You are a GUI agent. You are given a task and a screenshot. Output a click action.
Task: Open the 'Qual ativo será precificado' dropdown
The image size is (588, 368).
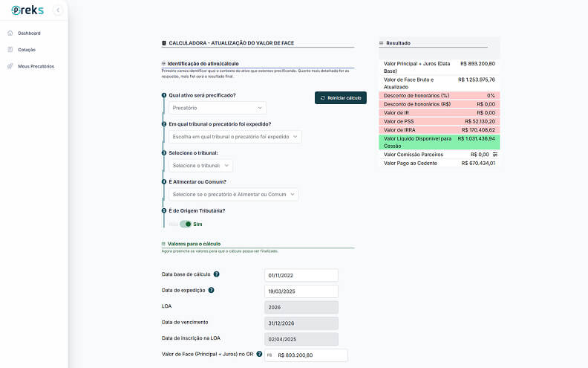pyautogui.click(x=217, y=109)
